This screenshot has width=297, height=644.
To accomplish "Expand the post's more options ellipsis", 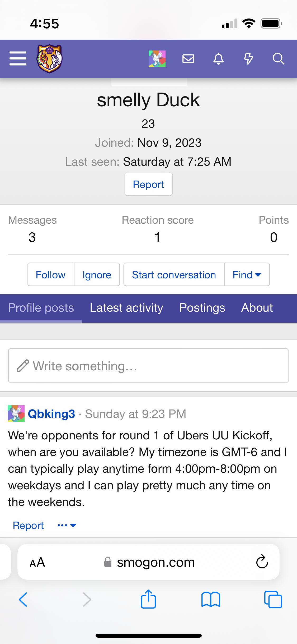I will pos(67,525).
